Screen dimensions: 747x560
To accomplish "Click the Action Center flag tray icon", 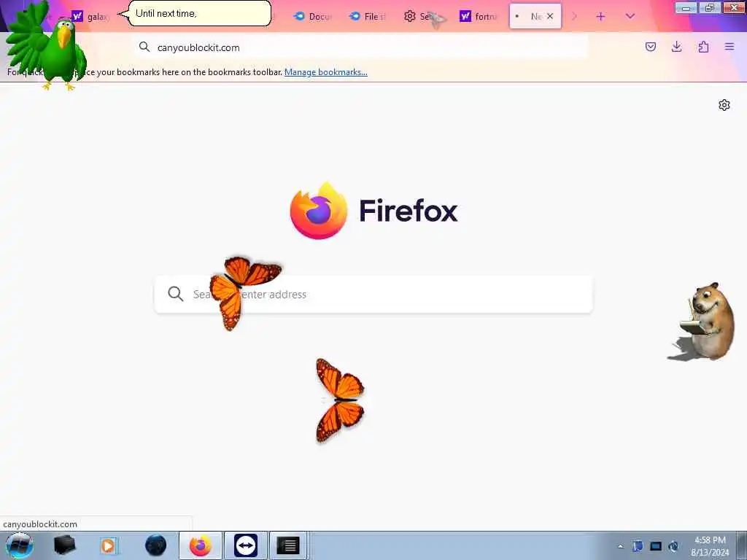I will click(638, 546).
